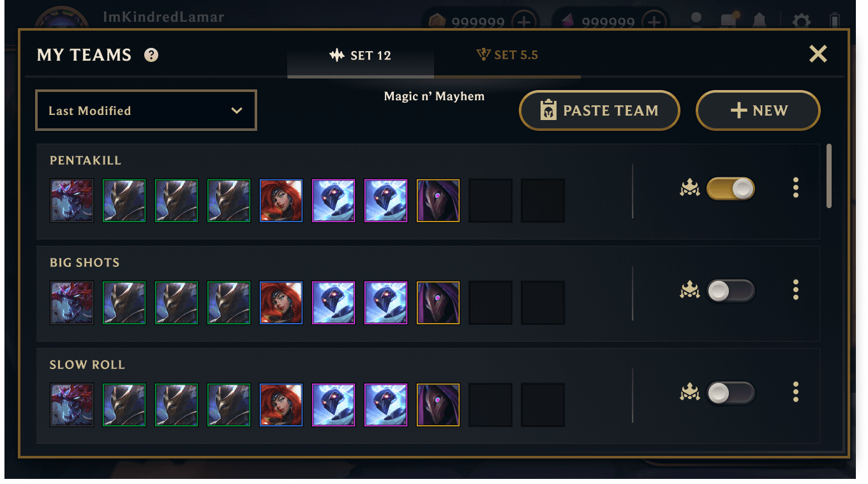
Task: Click the crown icon in the Pentakill row
Action: (x=689, y=189)
